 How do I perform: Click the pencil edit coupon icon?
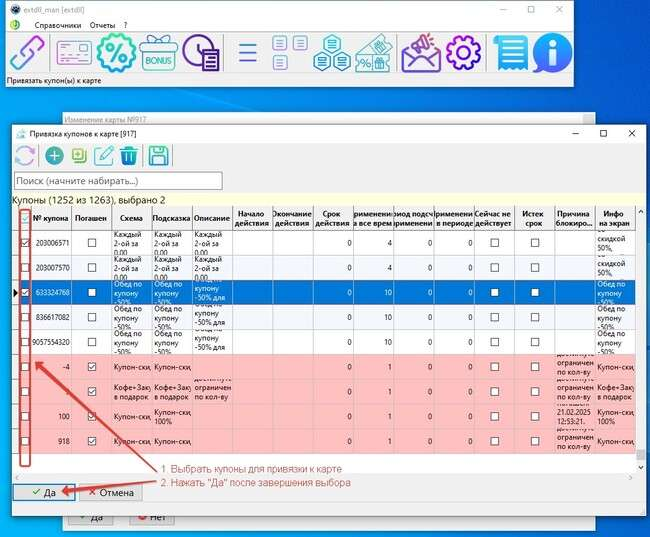[x=104, y=155]
